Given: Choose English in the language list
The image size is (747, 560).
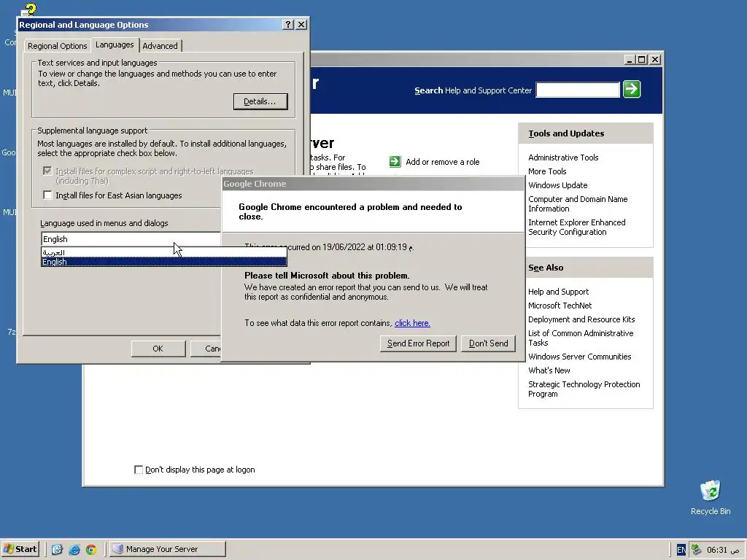Looking at the screenshot, I should [x=164, y=262].
